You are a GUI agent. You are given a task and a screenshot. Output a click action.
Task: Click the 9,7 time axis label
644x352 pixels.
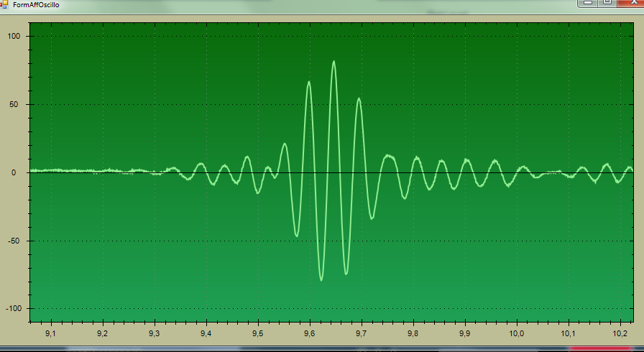click(x=361, y=334)
